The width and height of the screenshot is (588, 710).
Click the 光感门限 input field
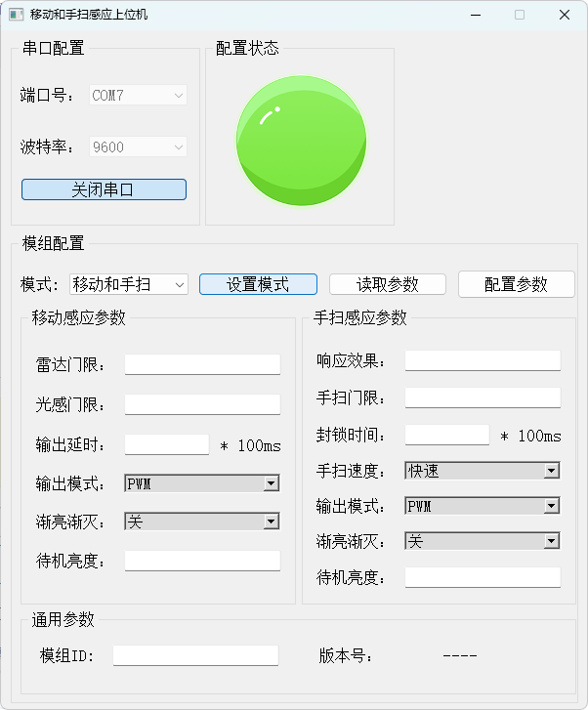[x=202, y=404]
